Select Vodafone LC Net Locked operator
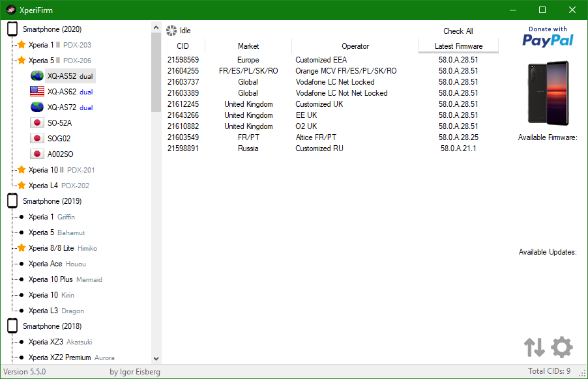588x379 pixels. (x=335, y=82)
